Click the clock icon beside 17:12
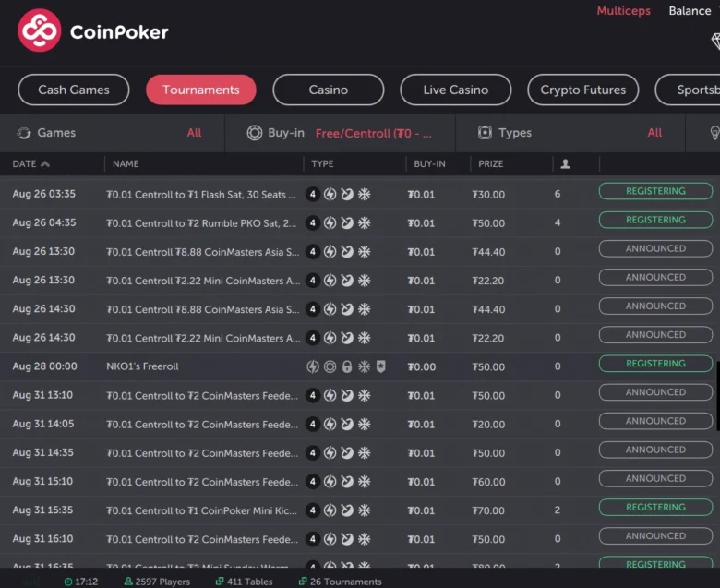The image size is (720, 588). click(68, 582)
